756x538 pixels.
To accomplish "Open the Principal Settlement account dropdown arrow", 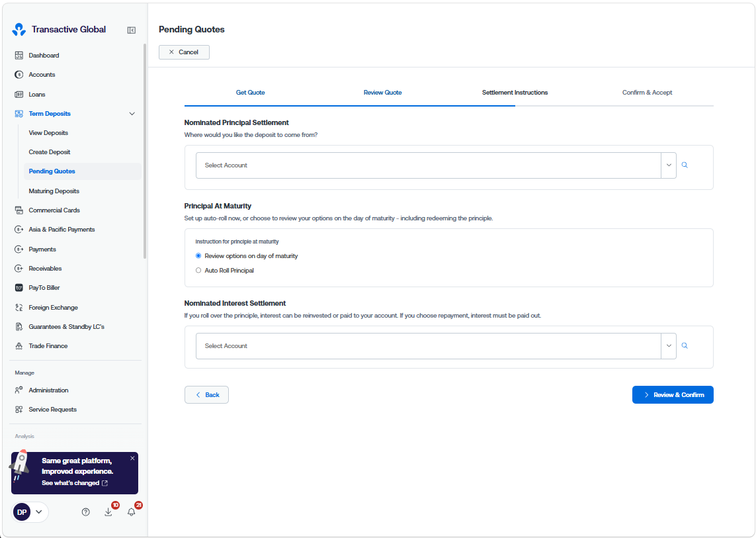I will click(x=669, y=165).
